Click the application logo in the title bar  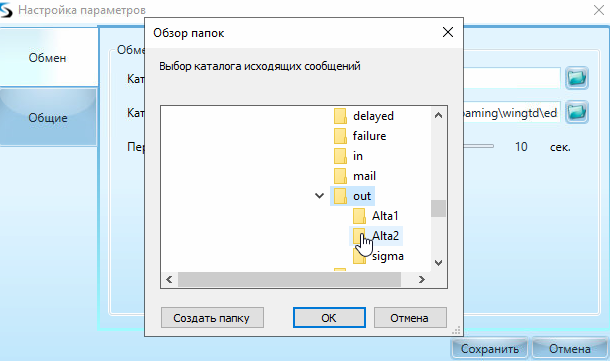click(x=6, y=10)
